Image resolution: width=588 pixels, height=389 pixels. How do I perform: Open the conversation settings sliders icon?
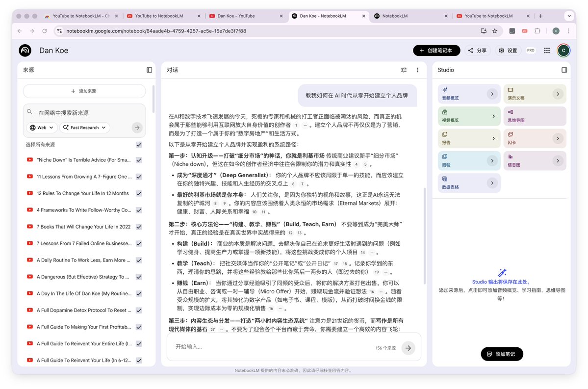404,70
